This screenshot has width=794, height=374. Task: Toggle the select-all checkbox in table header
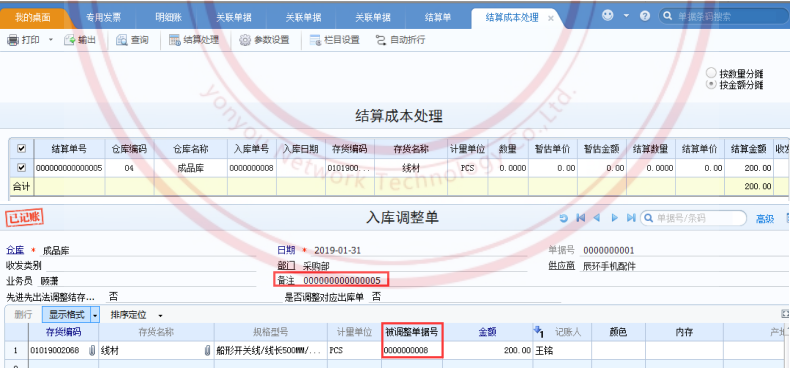[x=22, y=149]
